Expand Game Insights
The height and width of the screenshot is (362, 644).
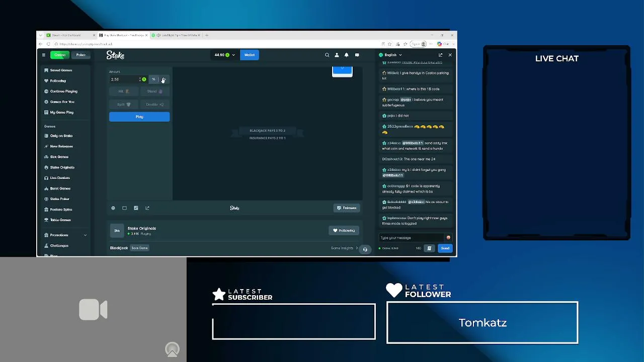pyautogui.click(x=345, y=248)
